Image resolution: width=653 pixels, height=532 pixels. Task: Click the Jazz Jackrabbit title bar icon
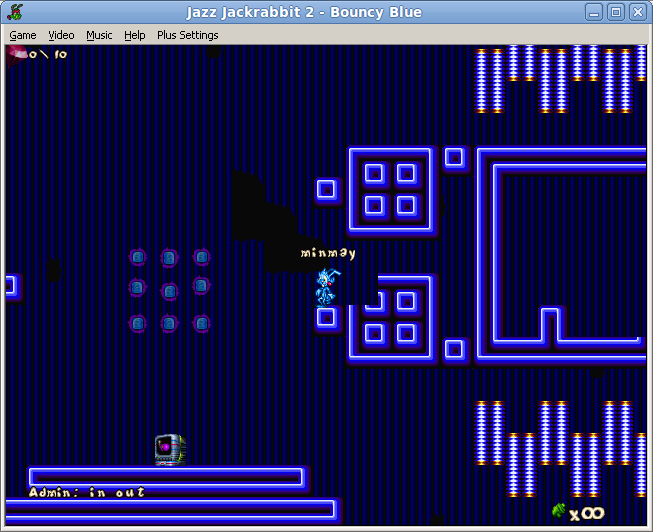coord(15,12)
